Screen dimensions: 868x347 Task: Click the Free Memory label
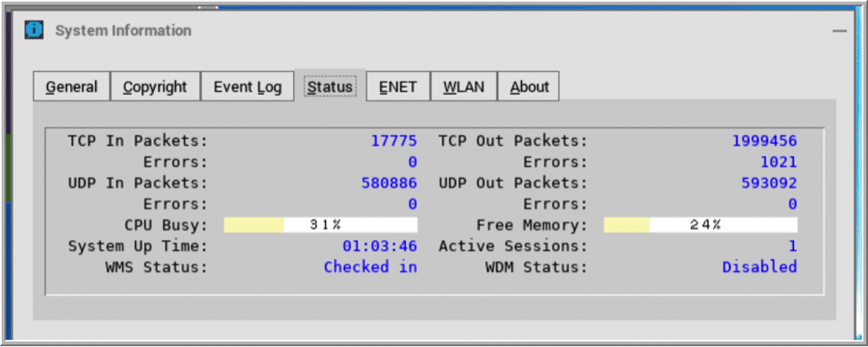pos(531,225)
